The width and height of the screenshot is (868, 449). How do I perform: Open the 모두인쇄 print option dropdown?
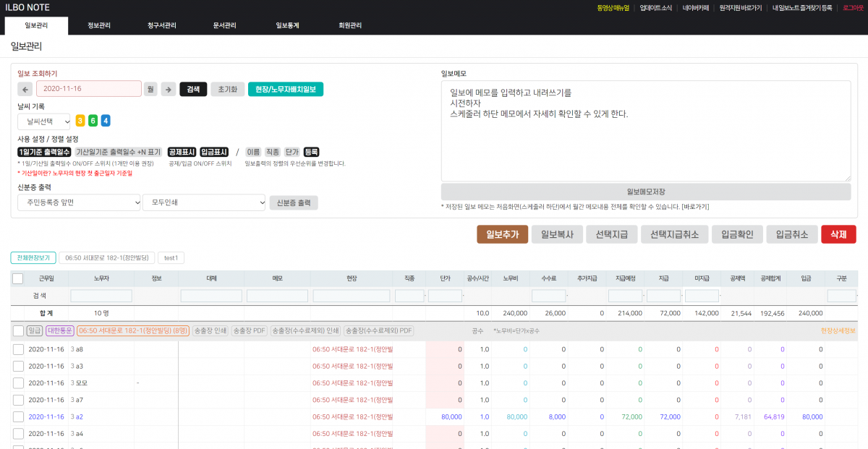pos(204,202)
